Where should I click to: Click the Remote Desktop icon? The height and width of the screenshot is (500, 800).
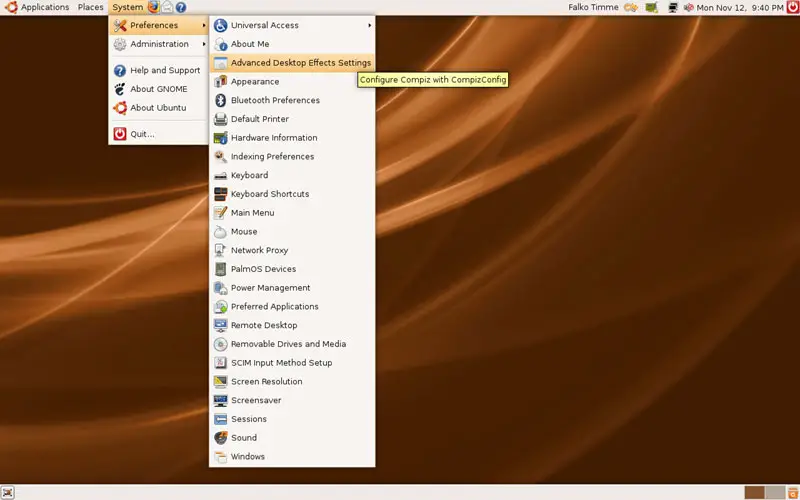(x=220, y=325)
